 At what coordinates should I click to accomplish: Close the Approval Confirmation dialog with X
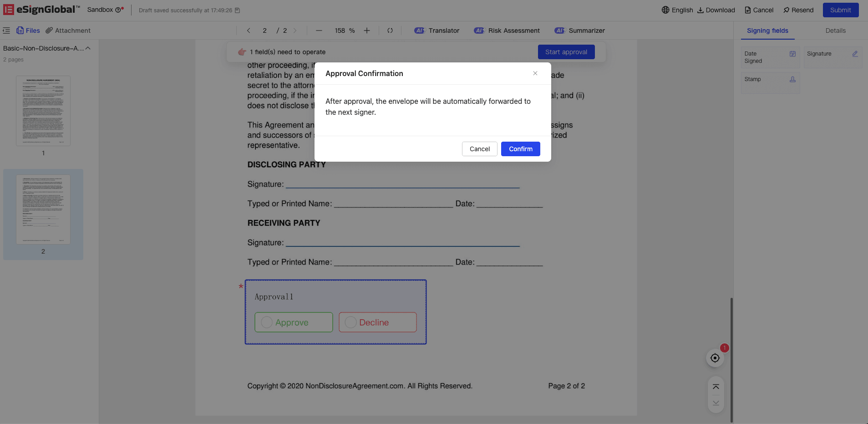tap(535, 73)
